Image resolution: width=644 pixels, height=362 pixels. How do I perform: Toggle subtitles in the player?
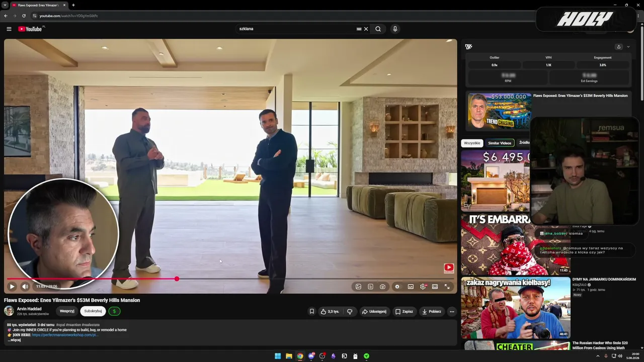pos(411,287)
